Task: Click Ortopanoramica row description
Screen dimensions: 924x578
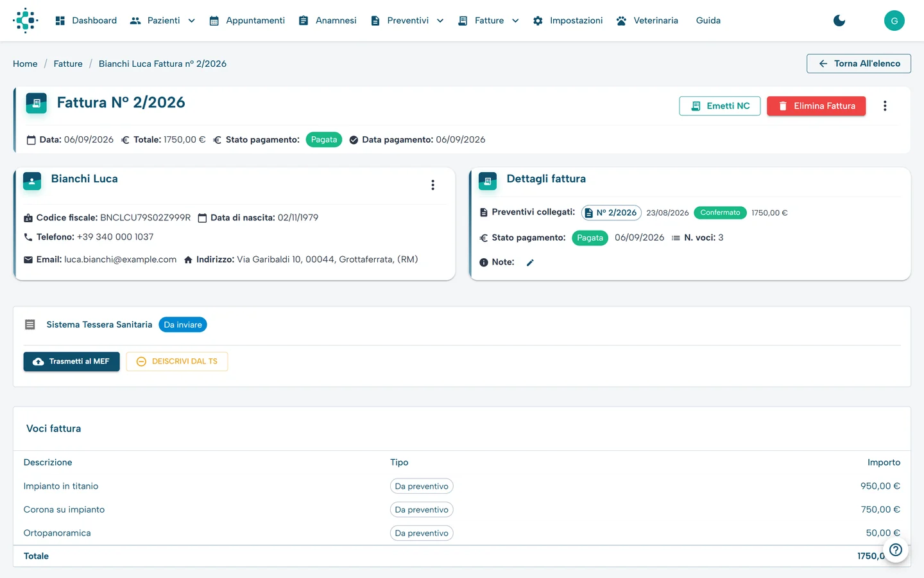Action: [57, 533]
